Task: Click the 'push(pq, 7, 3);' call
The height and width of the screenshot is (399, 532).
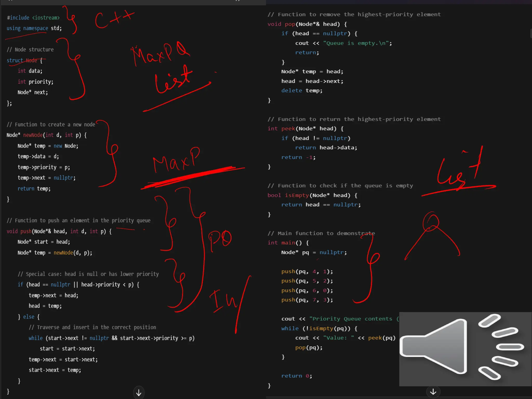Action: click(307, 300)
